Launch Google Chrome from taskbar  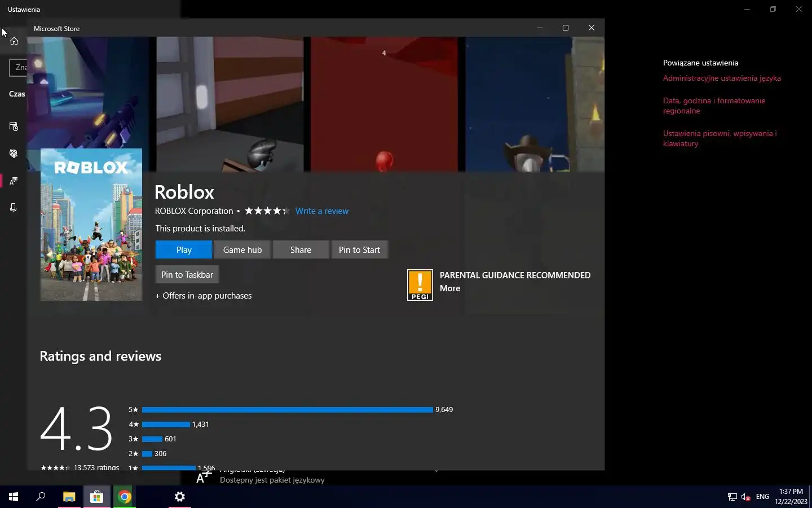(125, 497)
